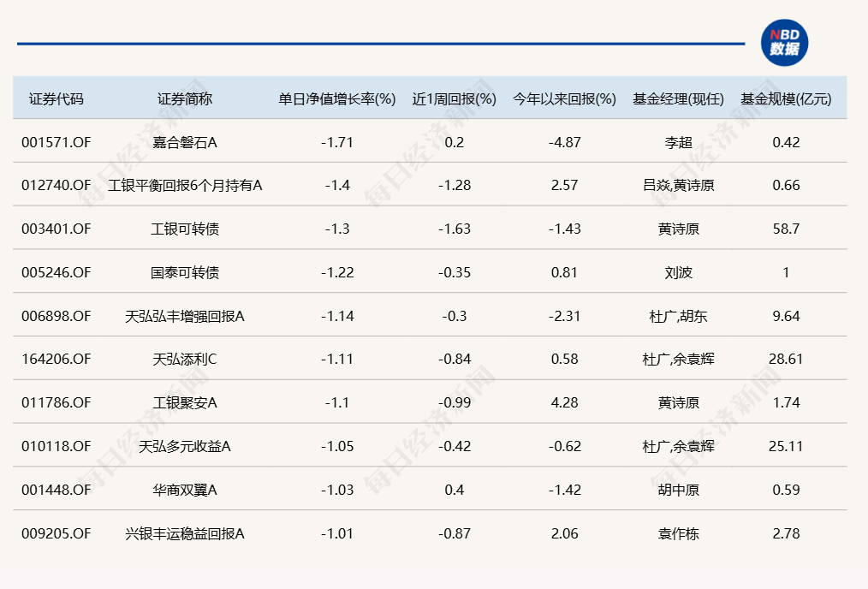868x589 pixels.
Task: Click security code 011786.OF
Action: (56, 402)
